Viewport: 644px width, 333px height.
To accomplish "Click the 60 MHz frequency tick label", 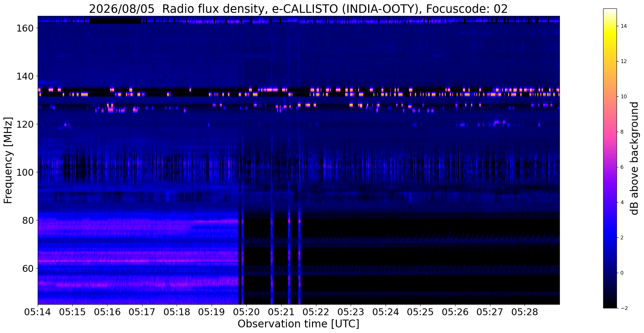I will point(28,268).
